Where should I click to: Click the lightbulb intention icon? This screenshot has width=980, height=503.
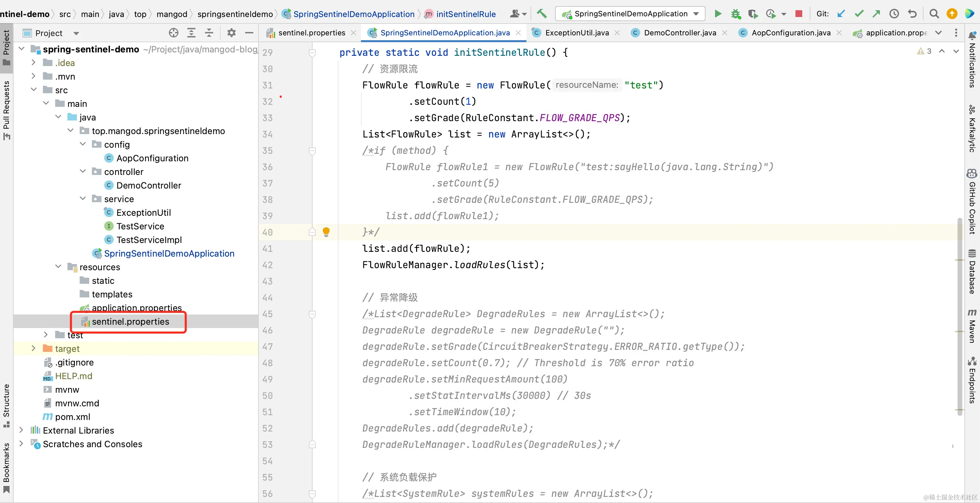coord(326,231)
